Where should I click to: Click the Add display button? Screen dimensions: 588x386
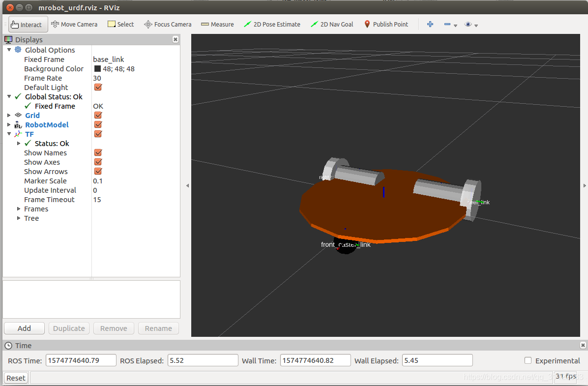click(x=25, y=328)
